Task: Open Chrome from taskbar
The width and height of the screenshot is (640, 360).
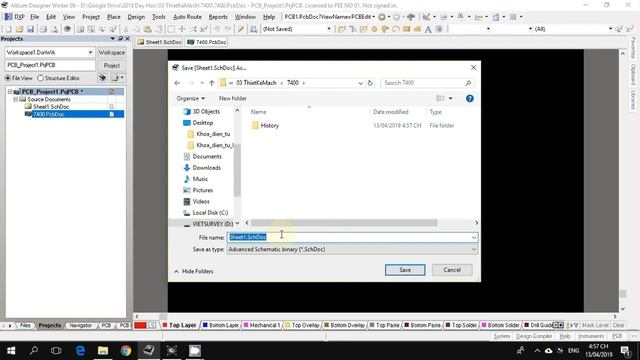Action: point(126,351)
